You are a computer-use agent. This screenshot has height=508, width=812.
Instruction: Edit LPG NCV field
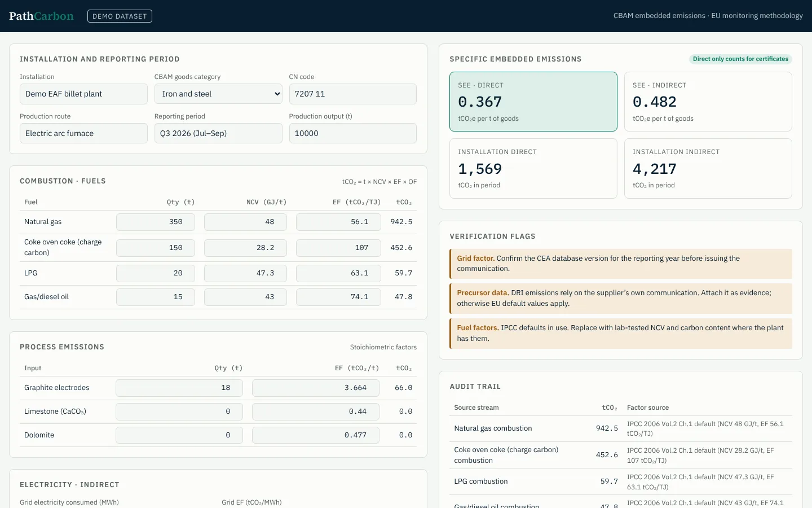point(245,273)
